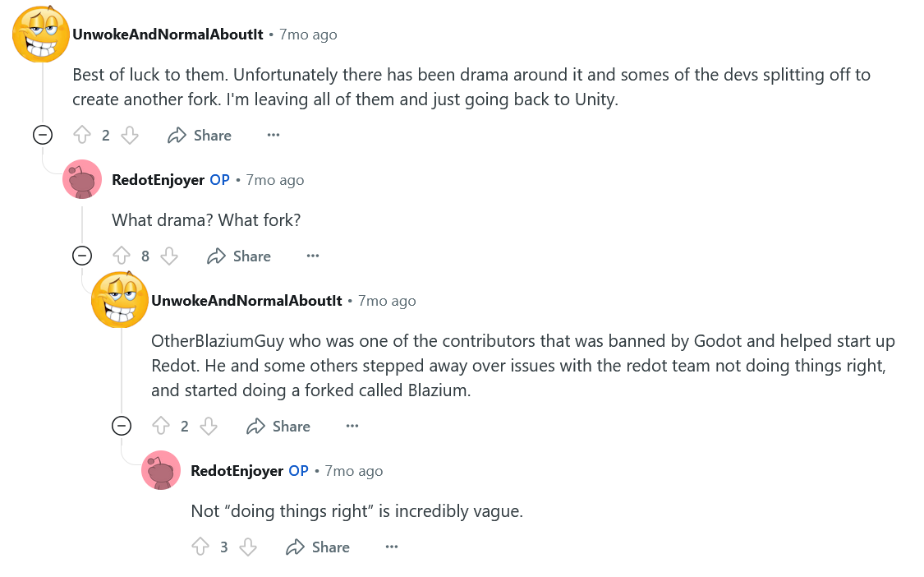Open more options on the Blazium comment
The width and height of the screenshot is (924, 577).
click(x=352, y=426)
